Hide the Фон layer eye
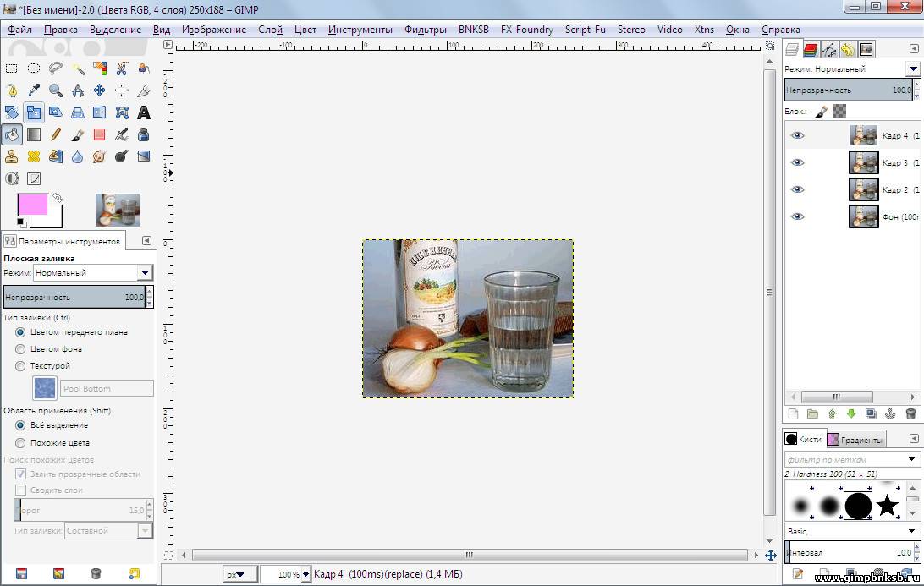 pyautogui.click(x=797, y=216)
